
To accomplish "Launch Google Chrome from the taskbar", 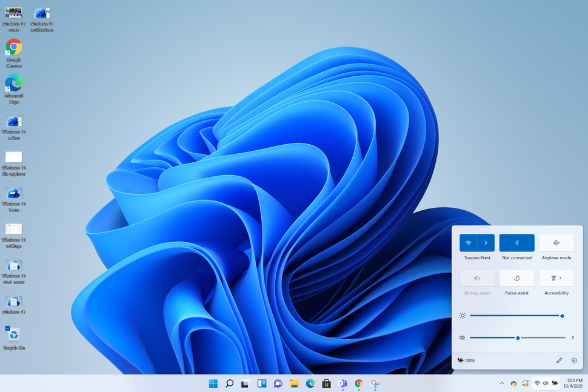I will click(x=359, y=383).
